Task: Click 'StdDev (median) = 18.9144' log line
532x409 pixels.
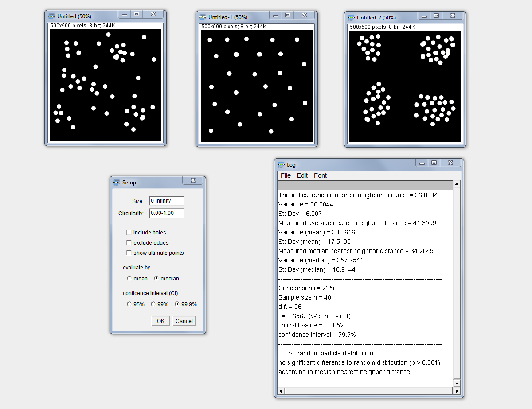Action: click(317, 269)
